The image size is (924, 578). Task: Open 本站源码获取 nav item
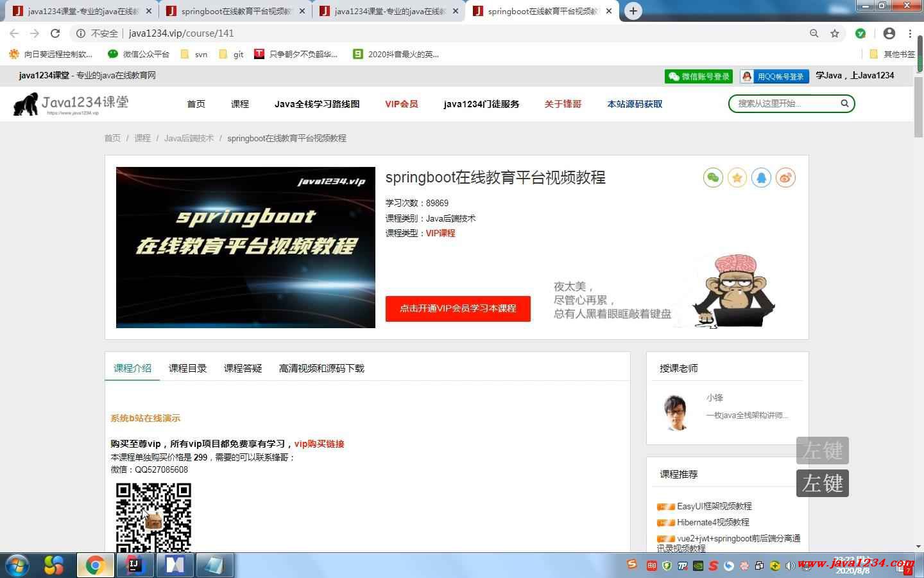click(x=635, y=104)
